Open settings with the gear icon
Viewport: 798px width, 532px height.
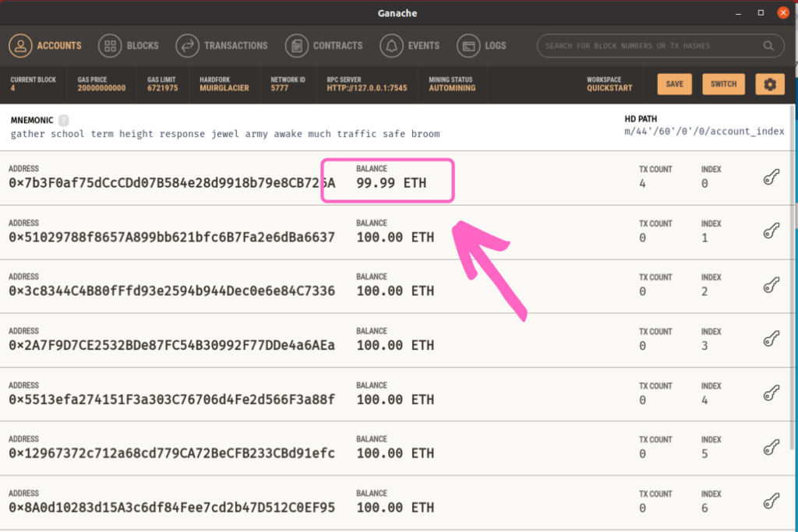[x=769, y=84]
